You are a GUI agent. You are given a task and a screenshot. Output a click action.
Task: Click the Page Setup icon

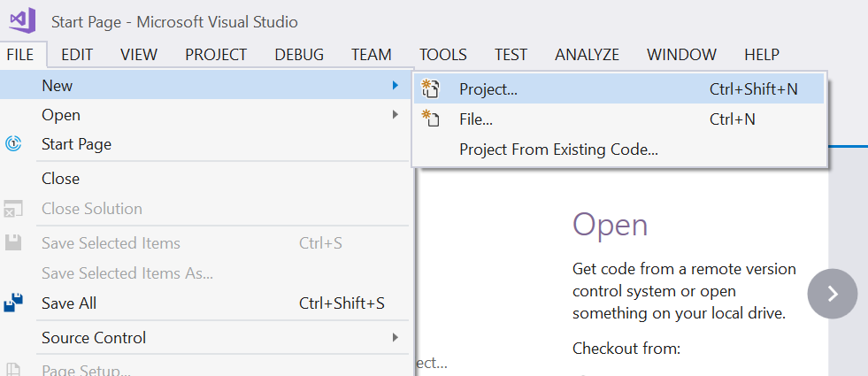13,369
